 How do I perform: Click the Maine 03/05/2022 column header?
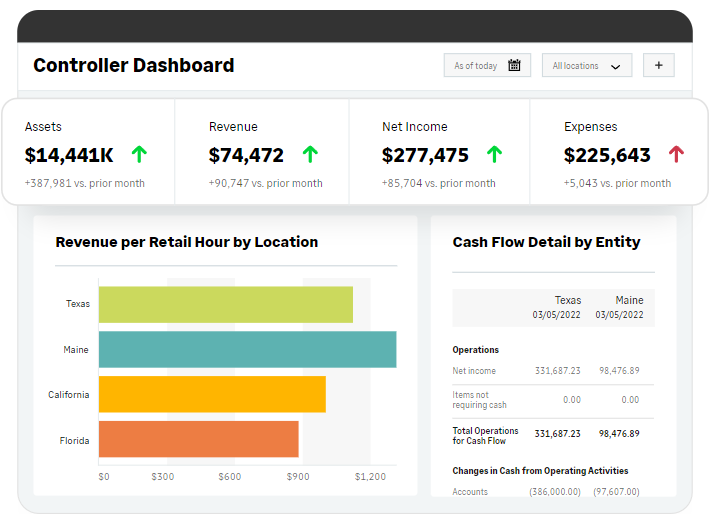point(619,307)
